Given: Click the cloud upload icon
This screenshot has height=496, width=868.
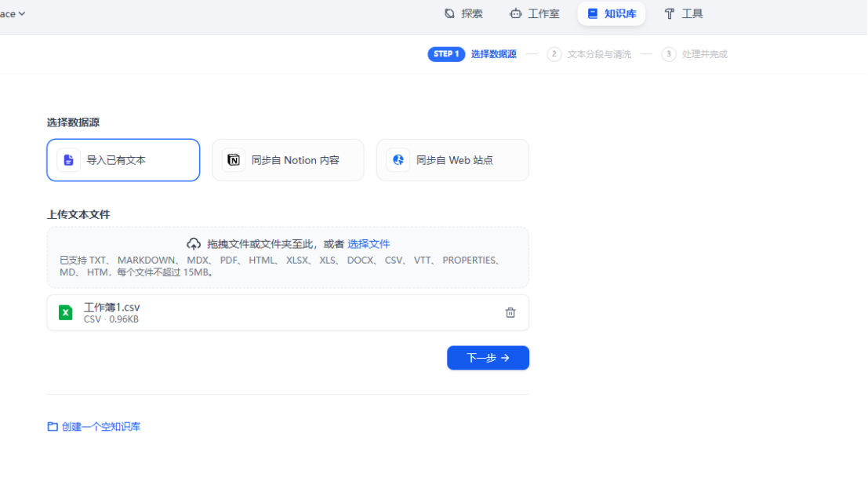Looking at the screenshot, I should tap(194, 244).
